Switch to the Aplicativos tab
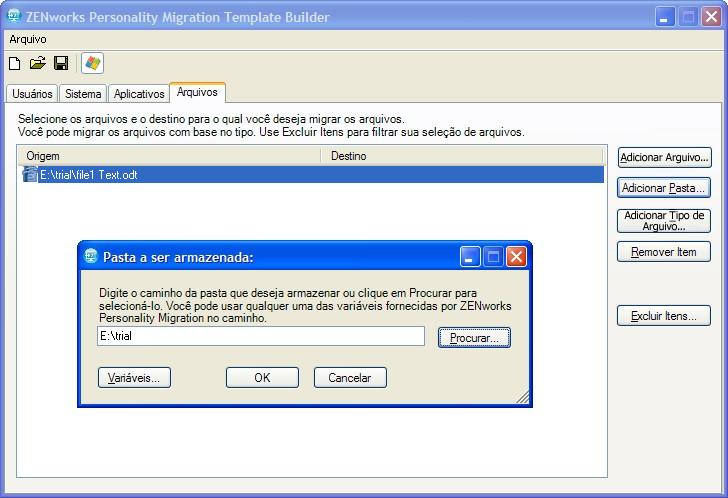 click(139, 94)
